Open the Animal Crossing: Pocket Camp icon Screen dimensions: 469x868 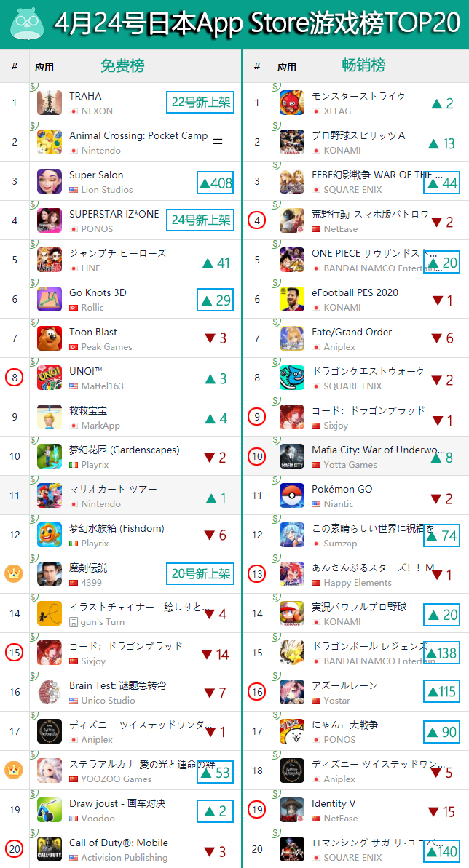pyautogui.click(x=50, y=142)
